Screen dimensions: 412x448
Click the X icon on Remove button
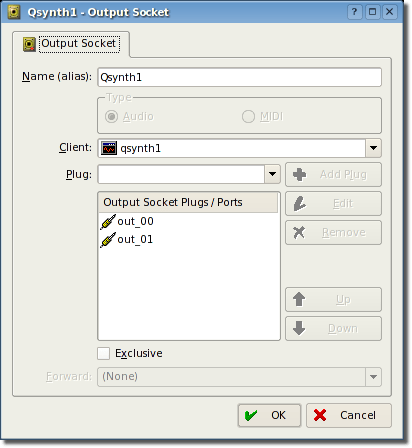pyautogui.click(x=299, y=233)
